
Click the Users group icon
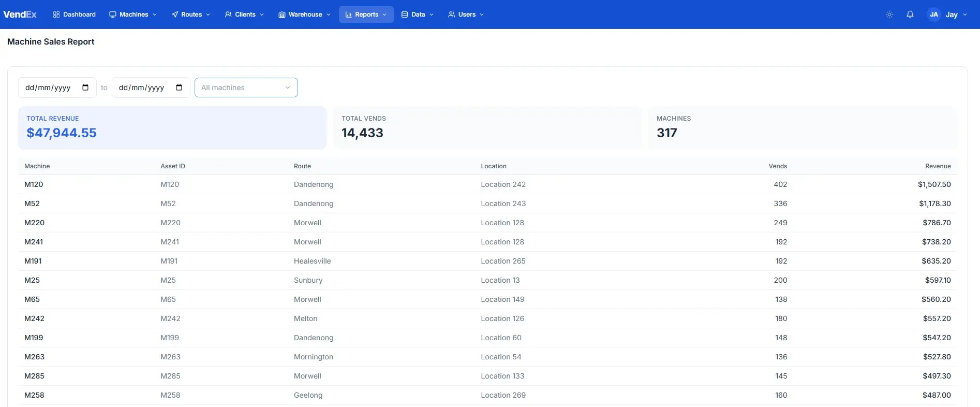(452, 14)
